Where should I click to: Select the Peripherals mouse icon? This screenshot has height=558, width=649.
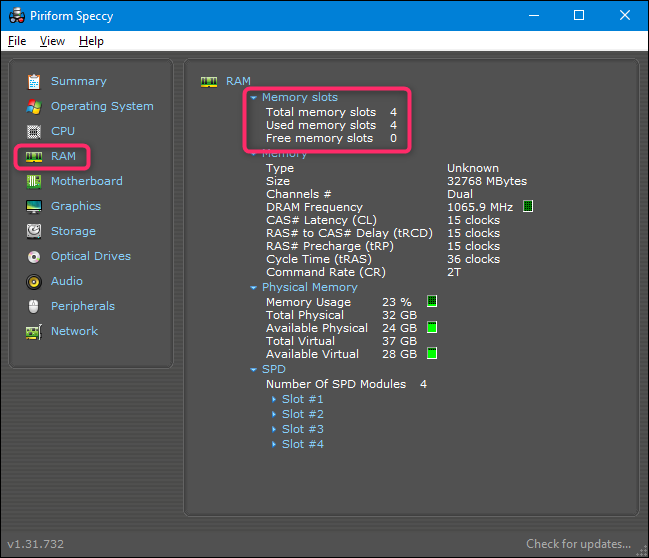coord(34,306)
